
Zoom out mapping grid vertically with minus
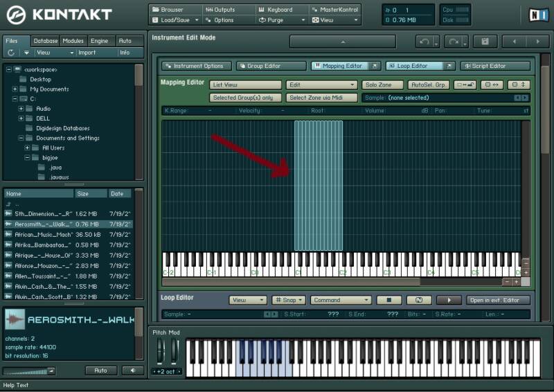point(526,263)
